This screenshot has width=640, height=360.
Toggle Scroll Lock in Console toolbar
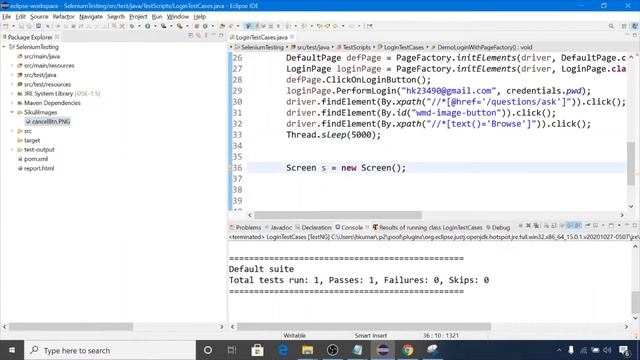point(553,226)
